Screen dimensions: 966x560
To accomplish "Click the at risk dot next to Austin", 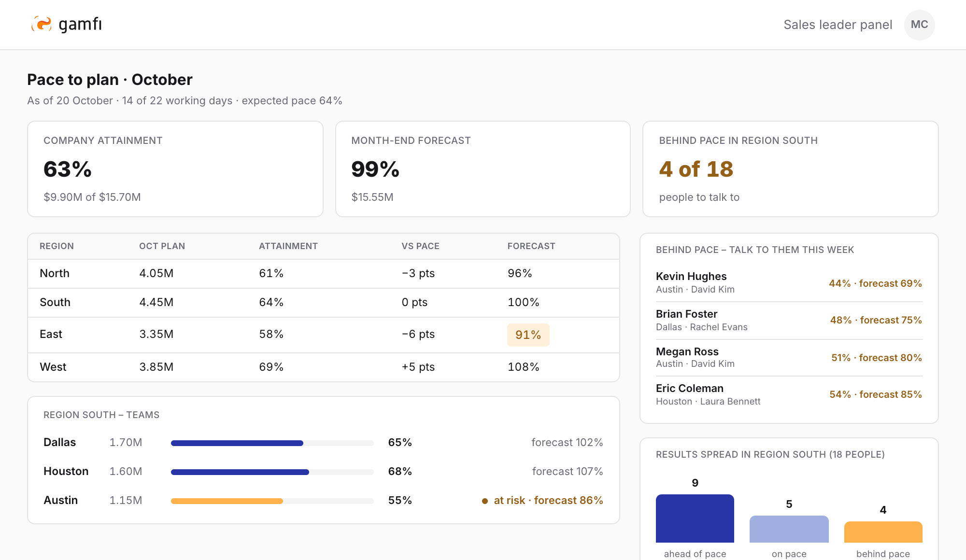I will pyautogui.click(x=485, y=501).
